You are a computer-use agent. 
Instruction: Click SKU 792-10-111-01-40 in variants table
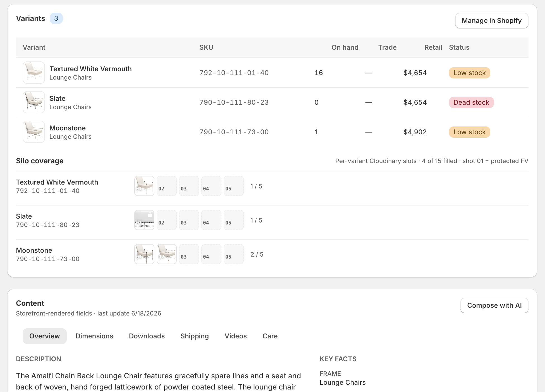(234, 73)
